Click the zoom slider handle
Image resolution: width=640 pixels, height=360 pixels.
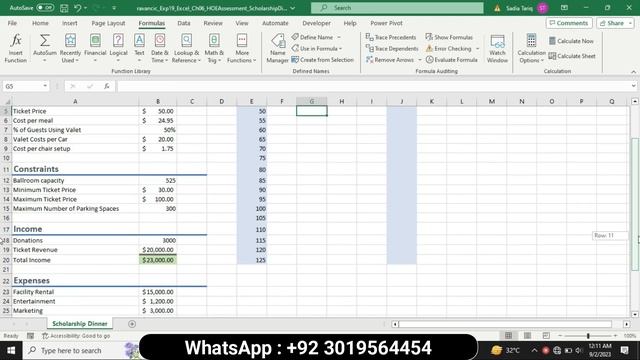[588, 336]
